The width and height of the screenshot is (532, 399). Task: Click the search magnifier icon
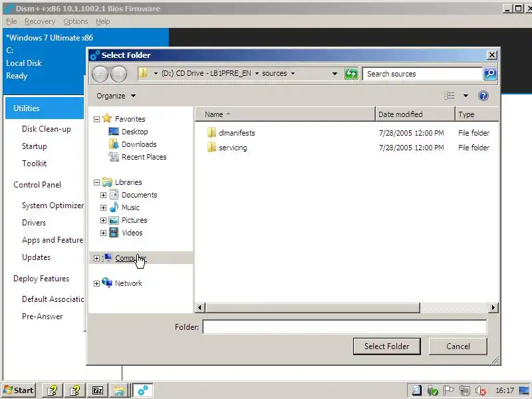click(x=490, y=74)
